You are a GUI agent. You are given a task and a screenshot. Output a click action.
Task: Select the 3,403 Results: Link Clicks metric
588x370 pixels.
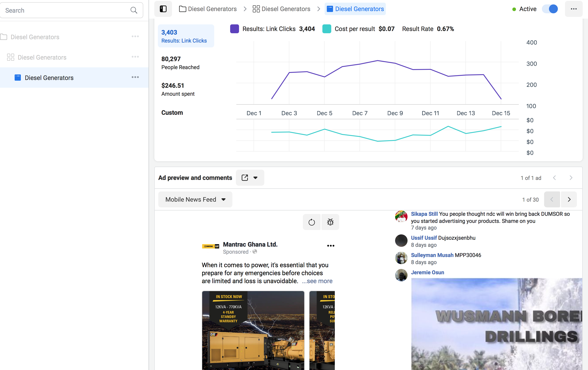[186, 36]
